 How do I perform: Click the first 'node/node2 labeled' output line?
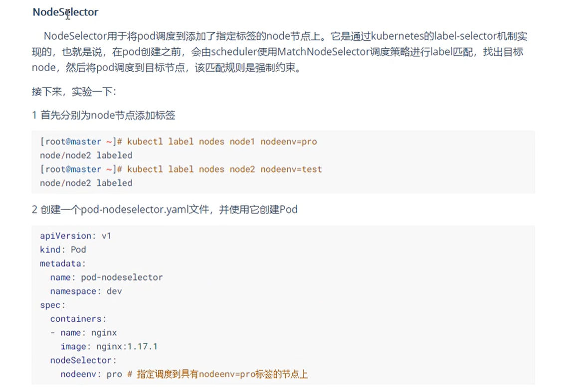pyautogui.click(x=86, y=155)
